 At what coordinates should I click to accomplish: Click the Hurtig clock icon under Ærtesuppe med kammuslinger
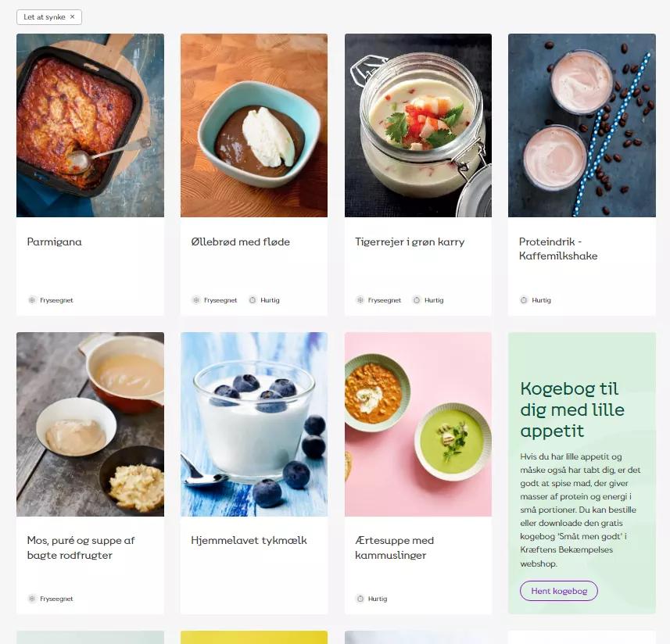pyautogui.click(x=360, y=599)
